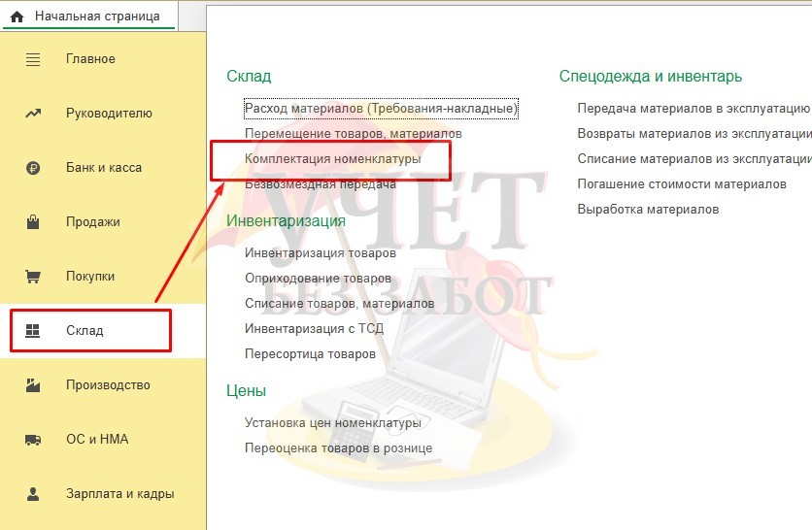812x530 pixels.
Task: Select the Банк и касса ruble icon
Action: point(33,168)
